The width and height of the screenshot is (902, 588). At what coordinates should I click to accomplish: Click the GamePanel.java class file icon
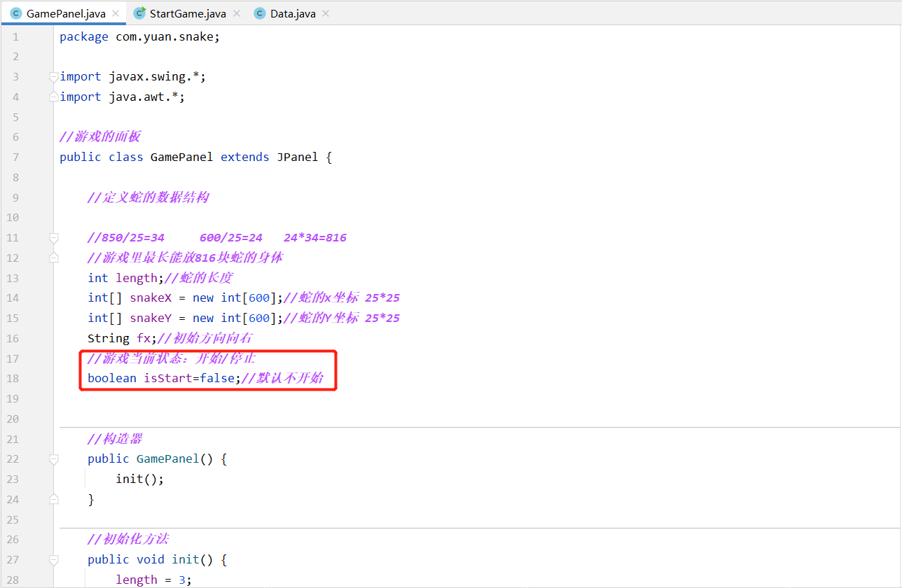pyautogui.click(x=16, y=13)
